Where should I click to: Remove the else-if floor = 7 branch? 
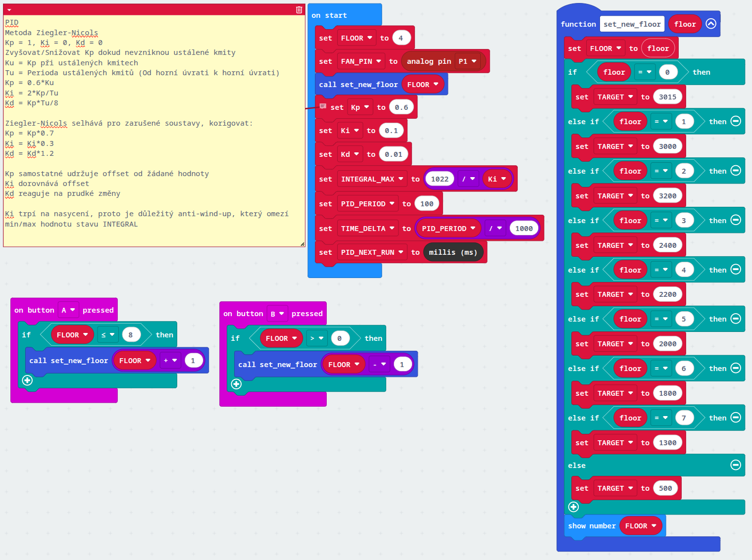(736, 418)
